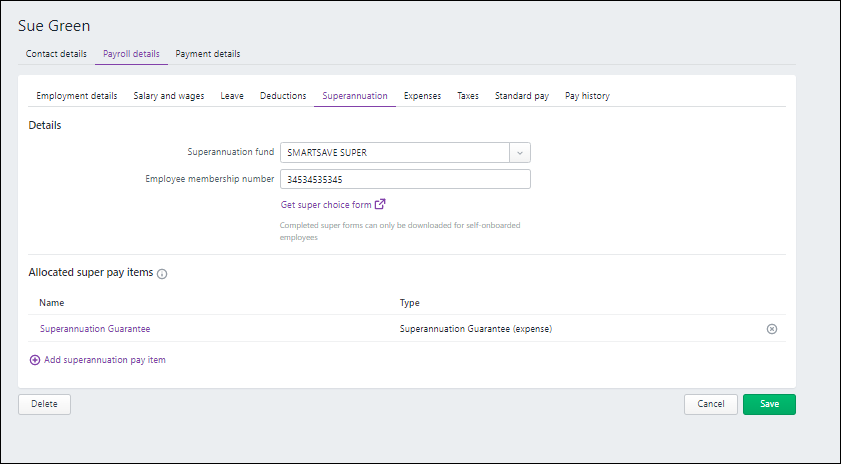Switch to the Deductions tab
Viewport: 841px width, 464px height.
point(283,96)
